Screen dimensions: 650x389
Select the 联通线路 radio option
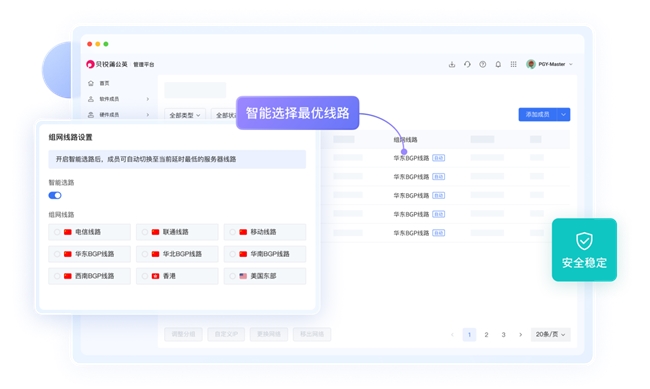tap(145, 232)
